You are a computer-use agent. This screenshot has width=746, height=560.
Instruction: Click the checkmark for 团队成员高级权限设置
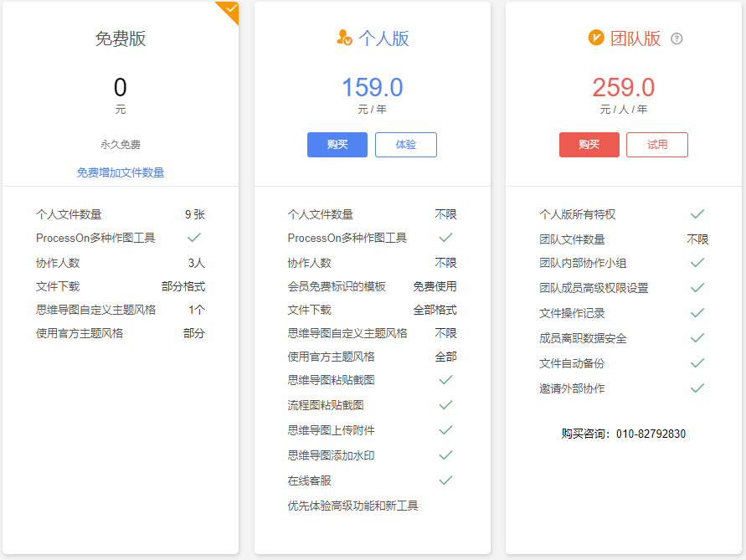(697, 287)
